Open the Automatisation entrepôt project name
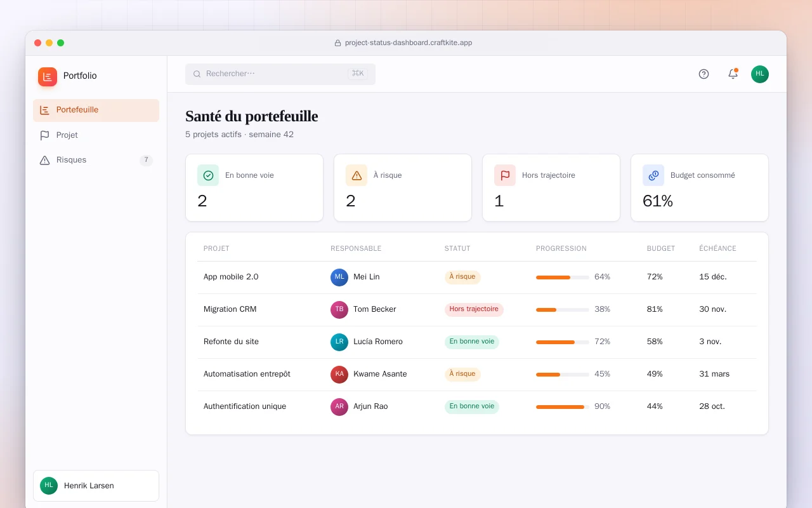Image resolution: width=812 pixels, height=508 pixels. click(x=247, y=374)
